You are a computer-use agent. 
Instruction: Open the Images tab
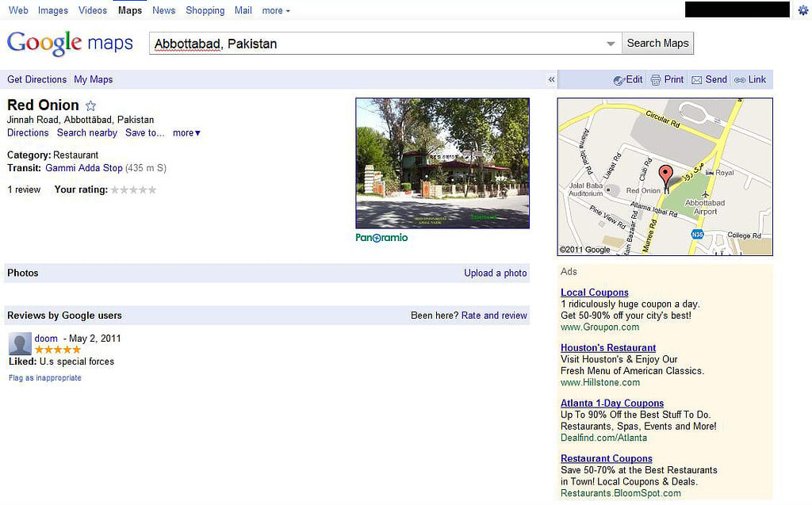[53, 10]
